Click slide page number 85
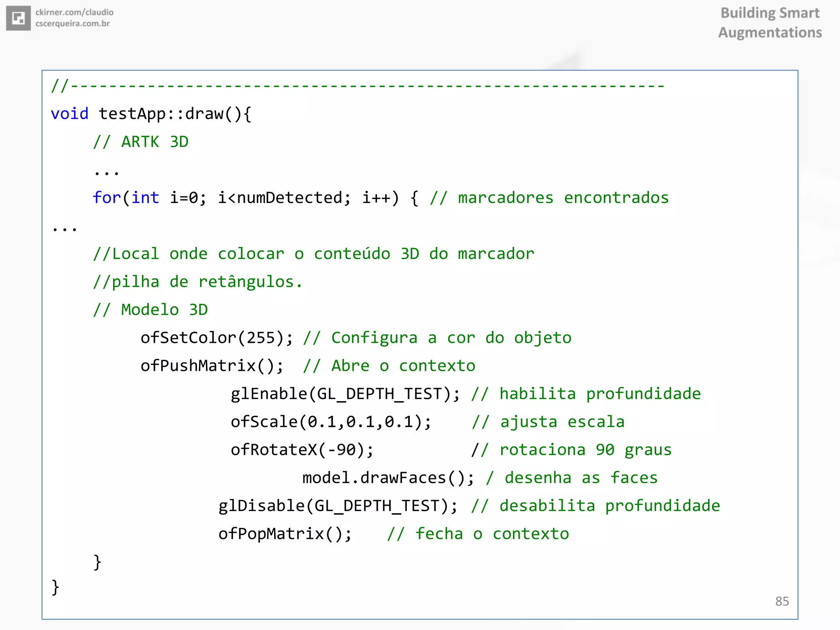The image size is (840, 630). 782,601
